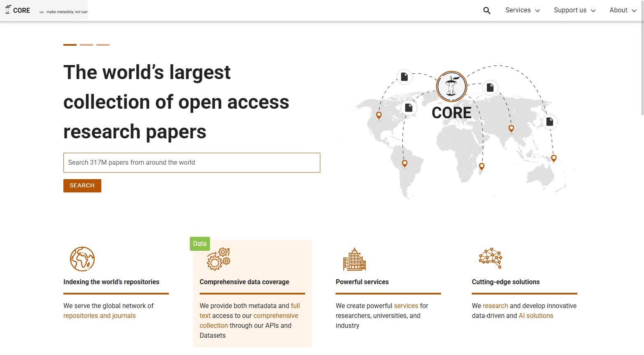This screenshot has height=355, width=644.
Task: Open the Services dropdown menu
Action: [523, 10]
